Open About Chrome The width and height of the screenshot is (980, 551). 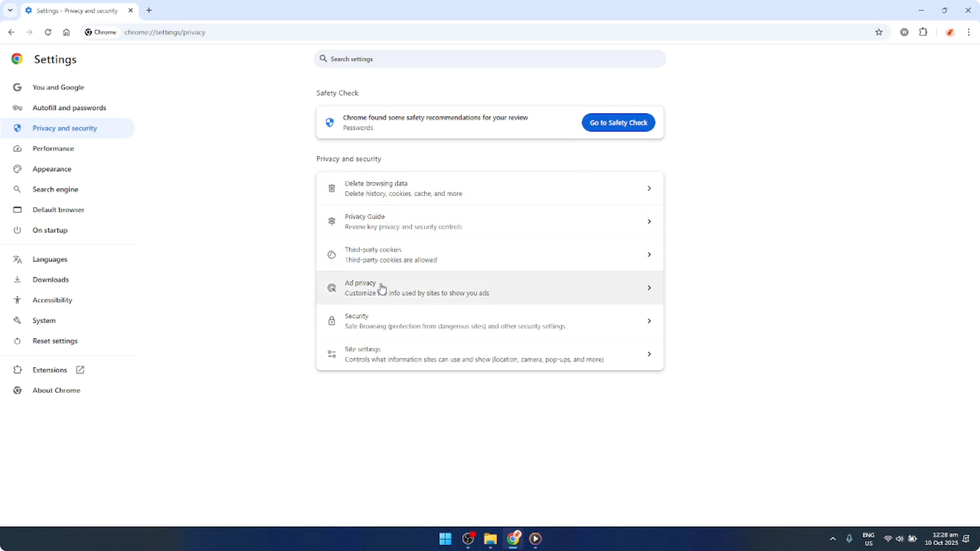point(56,390)
